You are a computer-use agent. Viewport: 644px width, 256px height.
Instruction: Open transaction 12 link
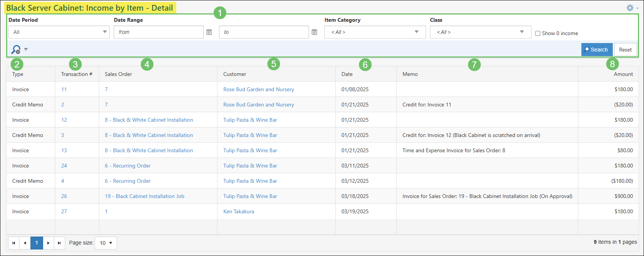tap(64, 120)
